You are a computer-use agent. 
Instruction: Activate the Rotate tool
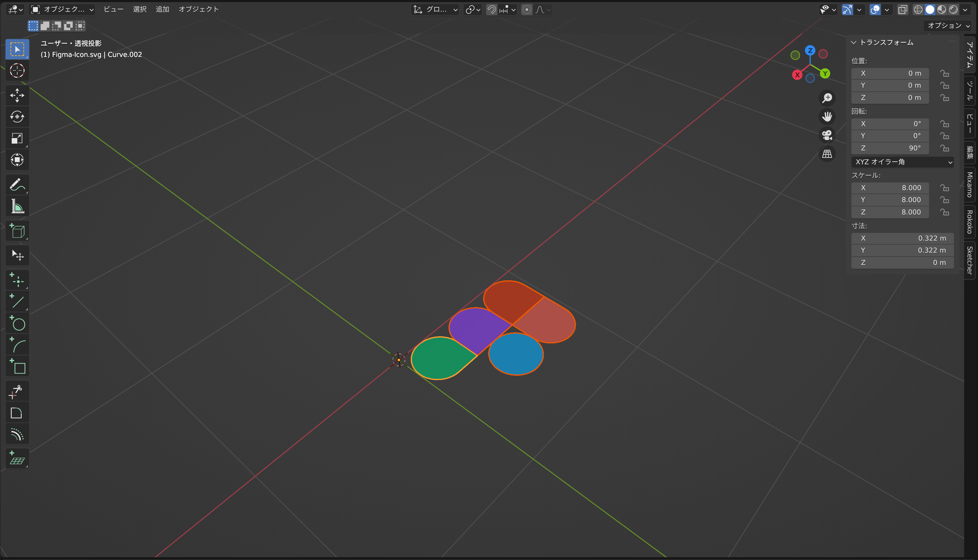pos(17,117)
